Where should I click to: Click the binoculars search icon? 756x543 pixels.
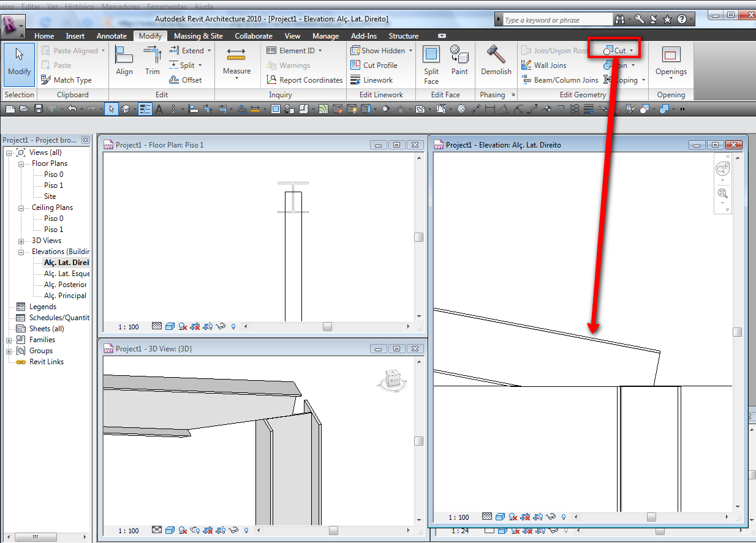619,20
